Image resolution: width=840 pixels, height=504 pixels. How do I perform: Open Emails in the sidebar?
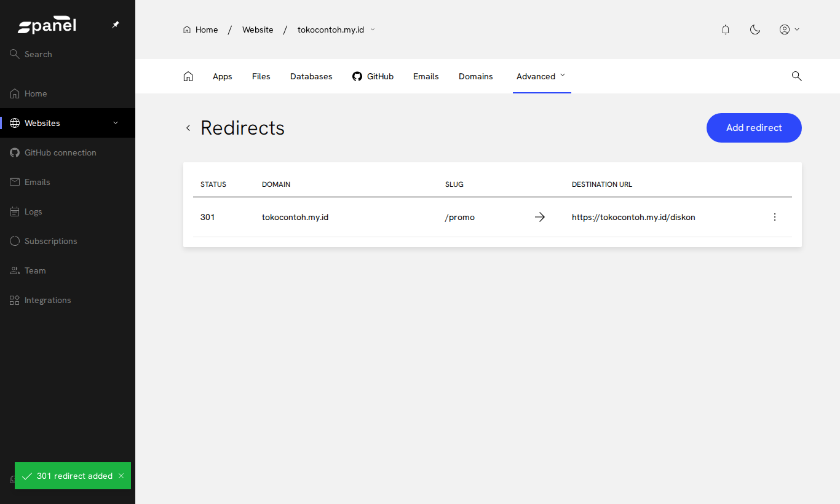[68, 182]
